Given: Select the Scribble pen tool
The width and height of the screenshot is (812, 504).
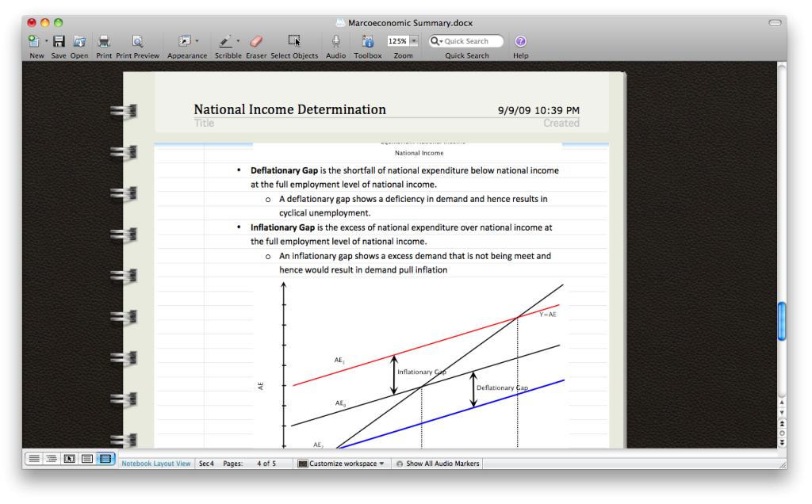Looking at the screenshot, I should (x=225, y=41).
